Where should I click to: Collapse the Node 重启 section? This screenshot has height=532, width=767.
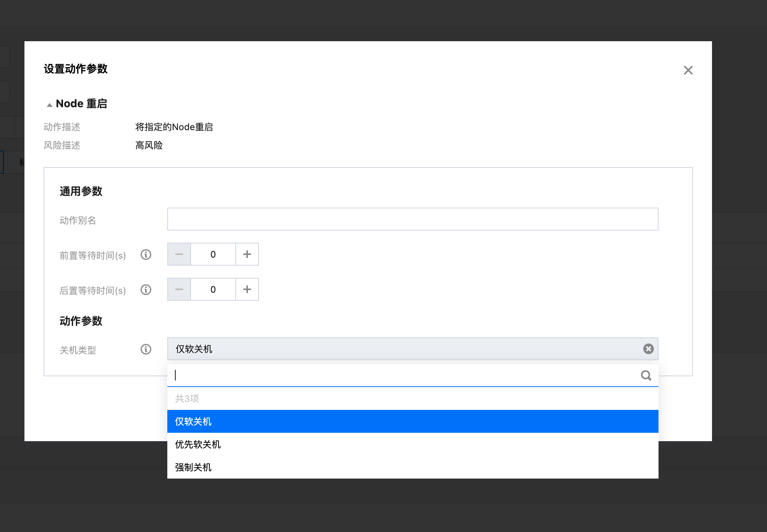tap(50, 105)
